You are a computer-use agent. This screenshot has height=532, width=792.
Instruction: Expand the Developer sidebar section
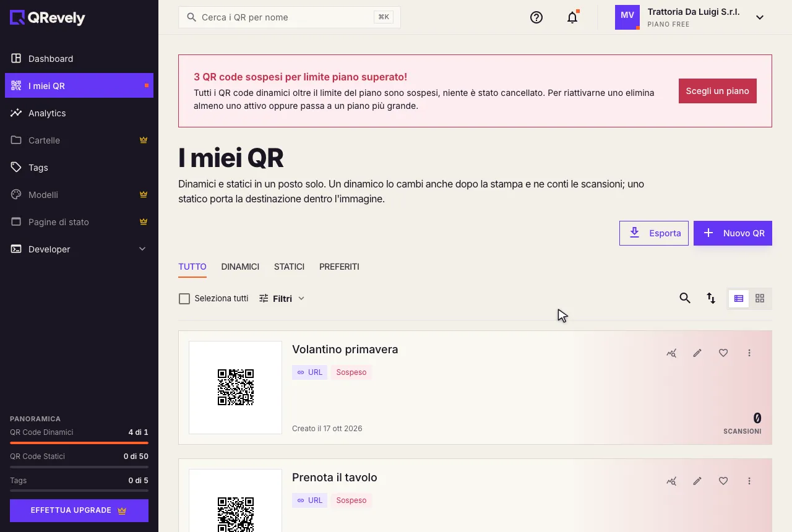pyautogui.click(x=79, y=249)
